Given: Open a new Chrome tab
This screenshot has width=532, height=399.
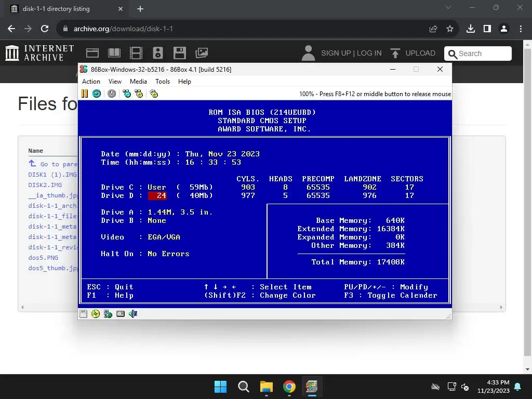Looking at the screenshot, I should (x=140, y=9).
